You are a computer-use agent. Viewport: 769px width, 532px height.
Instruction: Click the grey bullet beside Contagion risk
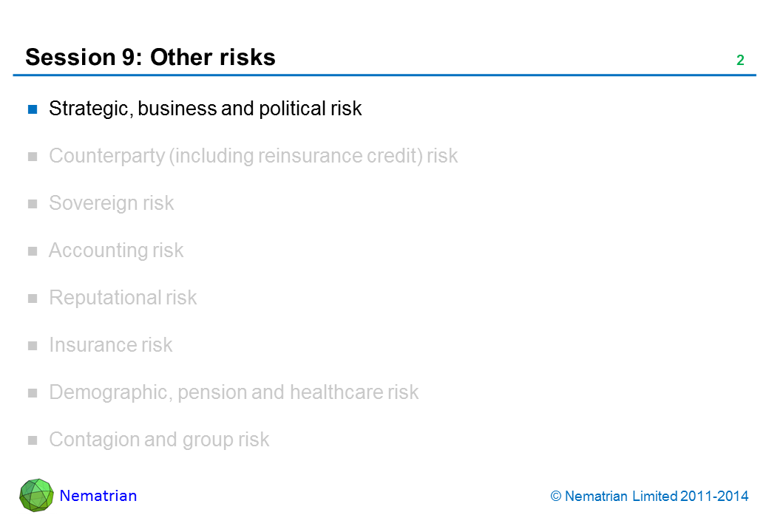click(33, 440)
